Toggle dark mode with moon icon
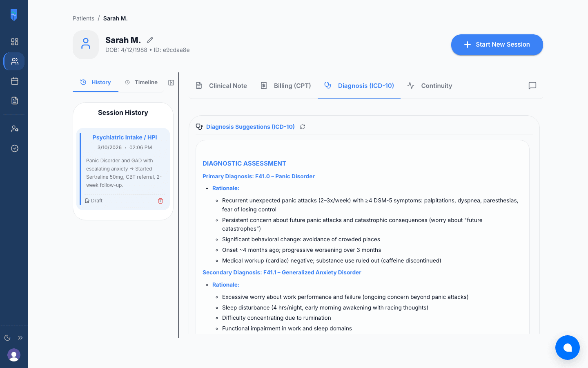The width and height of the screenshot is (588, 368). pos(7,338)
